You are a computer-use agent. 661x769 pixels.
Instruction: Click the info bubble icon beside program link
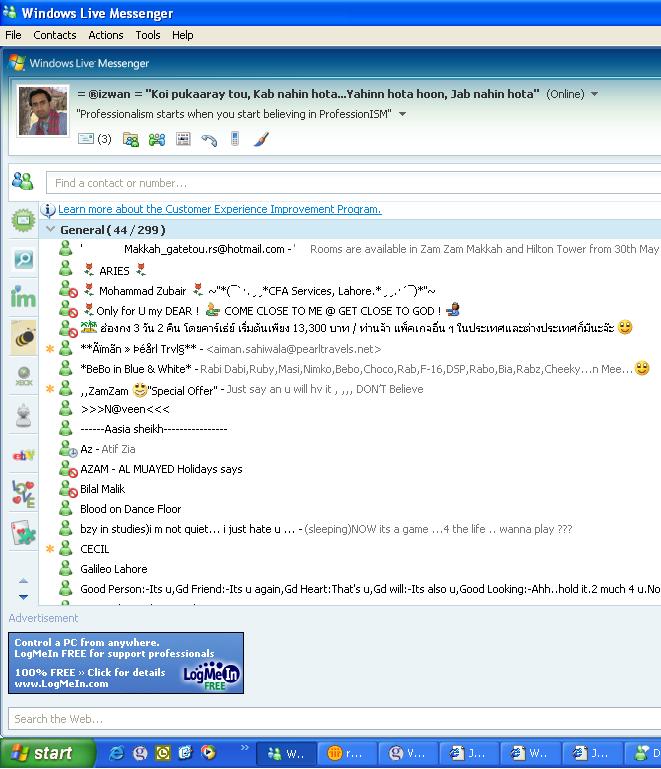[48, 210]
